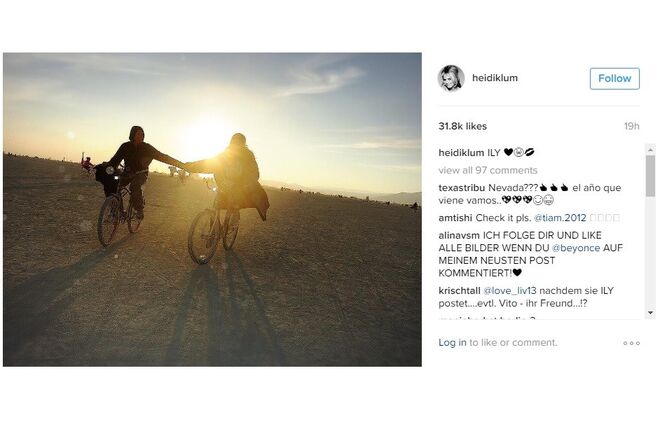Follow the heidiklum account
The image size is (660, 422).
615,79
